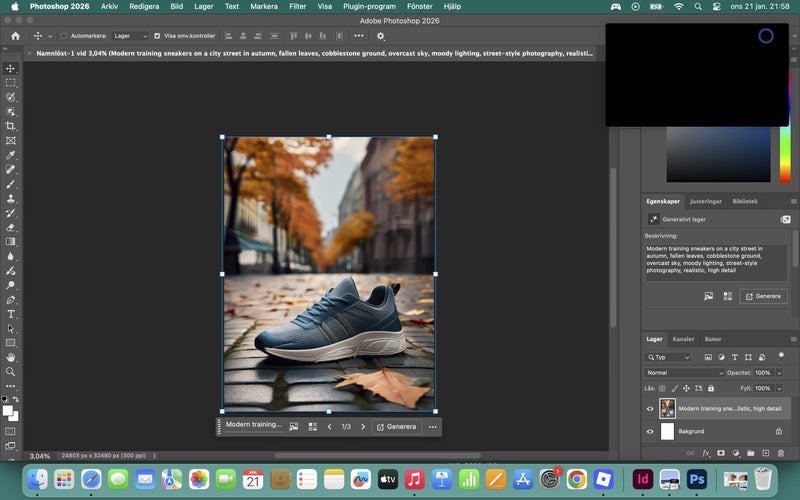Open the Normal blend mode dropdown
This screenshot has width=800, height=500.
tap(684, 373)
